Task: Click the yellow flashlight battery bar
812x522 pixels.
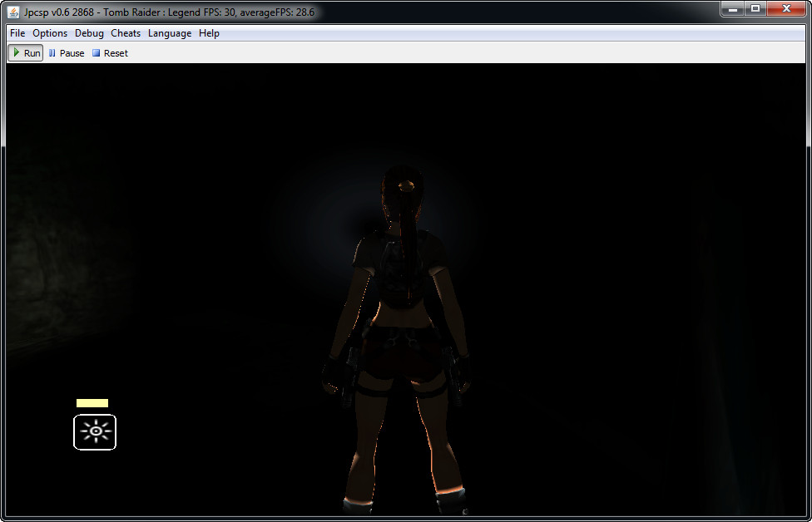Action: click(x=92, y=403)
